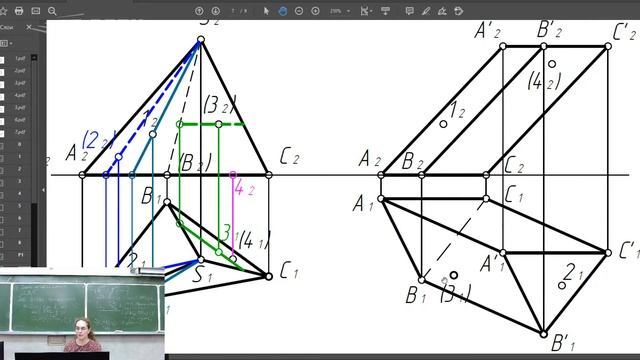This screenshot has height=360, width=640.
Task: Go to previous page with up arrow
Action: pos(199,11)
